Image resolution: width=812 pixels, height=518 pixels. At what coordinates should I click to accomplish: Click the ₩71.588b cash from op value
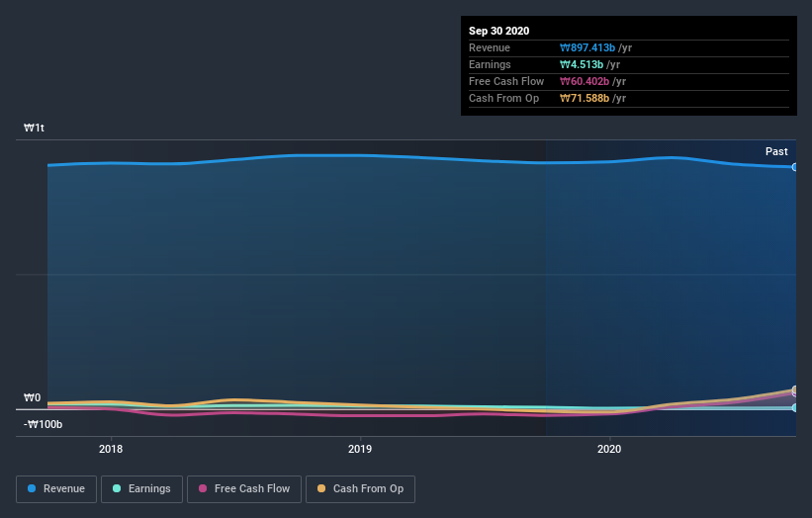click(585, 98)
